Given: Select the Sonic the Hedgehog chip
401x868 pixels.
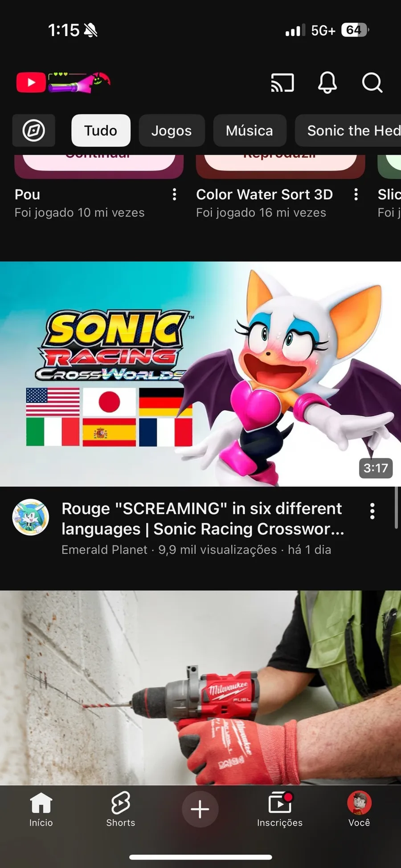Looking at the screenshot, I should 348,130.
